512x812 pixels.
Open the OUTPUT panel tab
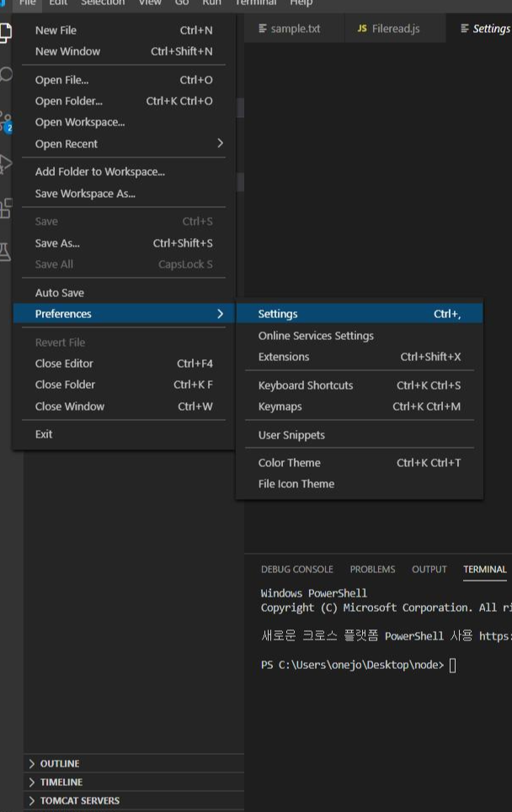429,569
